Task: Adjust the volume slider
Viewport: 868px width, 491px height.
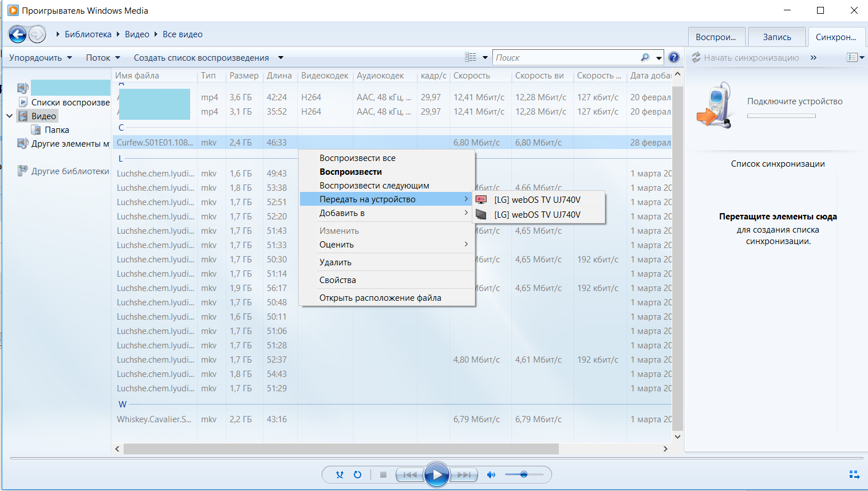Action: pos(523,474)
